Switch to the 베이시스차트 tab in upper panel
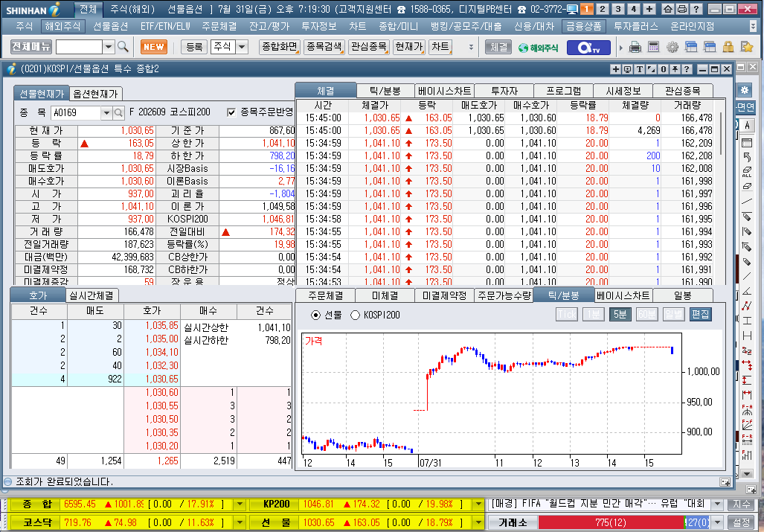This screenshot has height=532, width=764. pos(444,91)
